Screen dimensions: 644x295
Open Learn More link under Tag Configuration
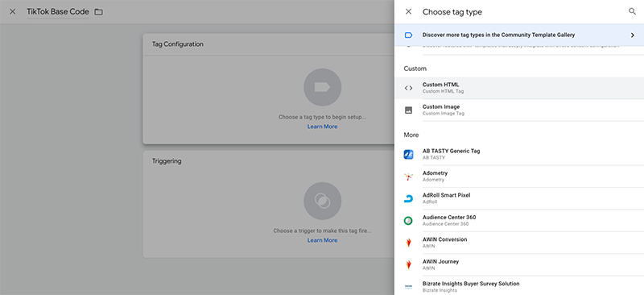coord(323,127)
